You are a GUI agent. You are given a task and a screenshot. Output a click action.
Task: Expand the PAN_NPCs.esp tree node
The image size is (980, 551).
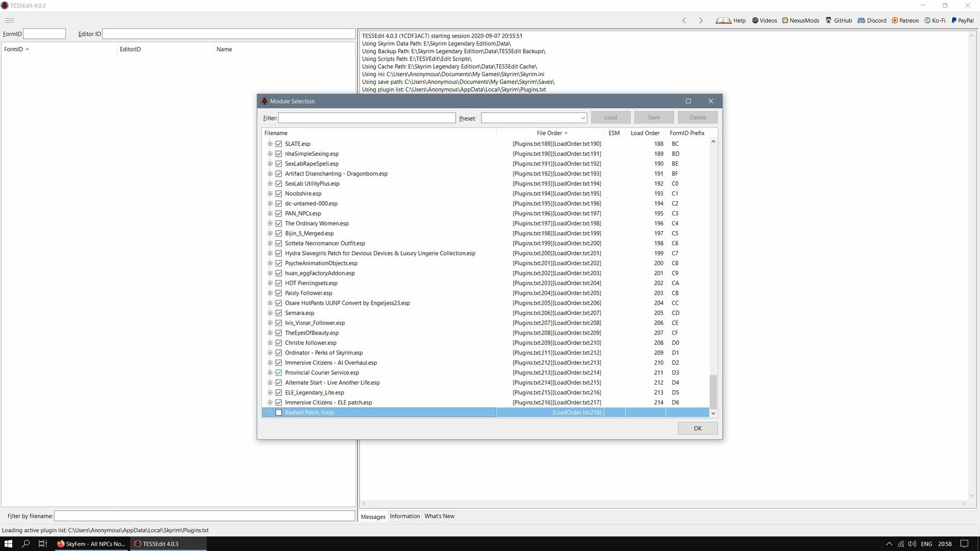coord(270,213)
